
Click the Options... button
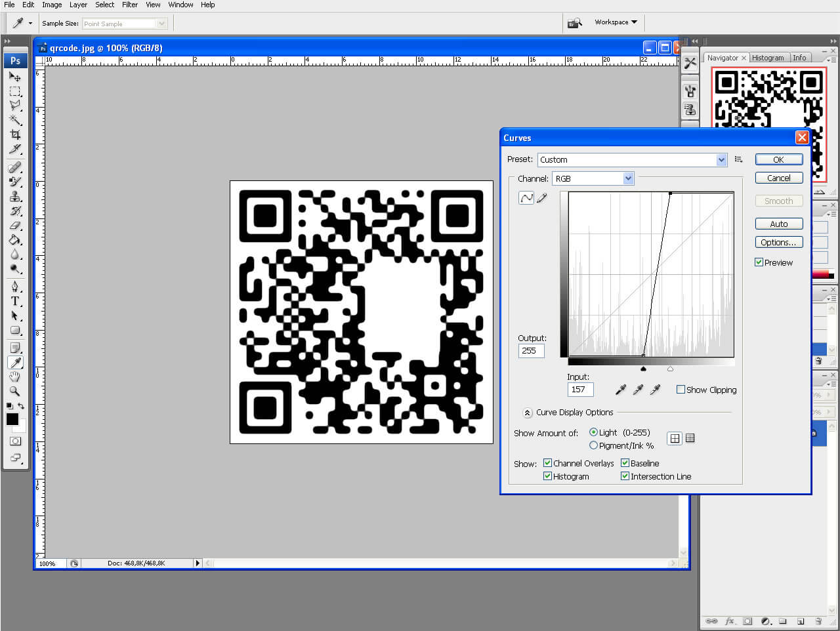pyautogui.click(x=778, y=242)
